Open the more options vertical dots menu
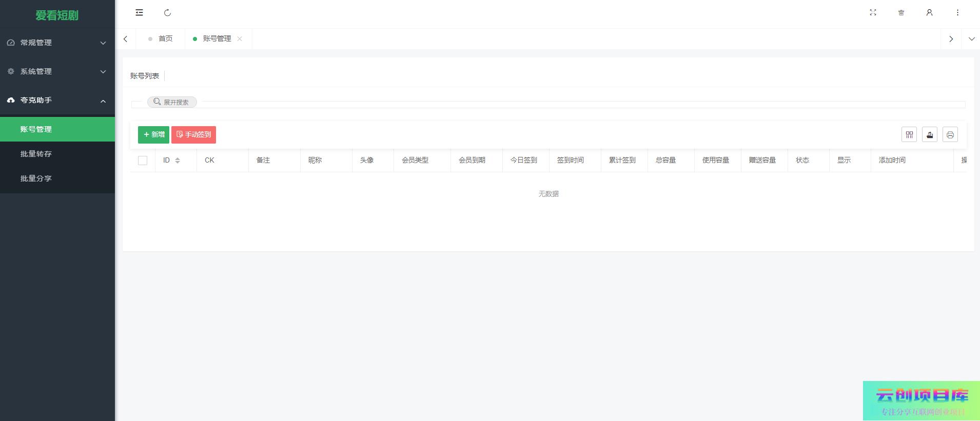Screen dimensions: 980x421 coord(957,13)
